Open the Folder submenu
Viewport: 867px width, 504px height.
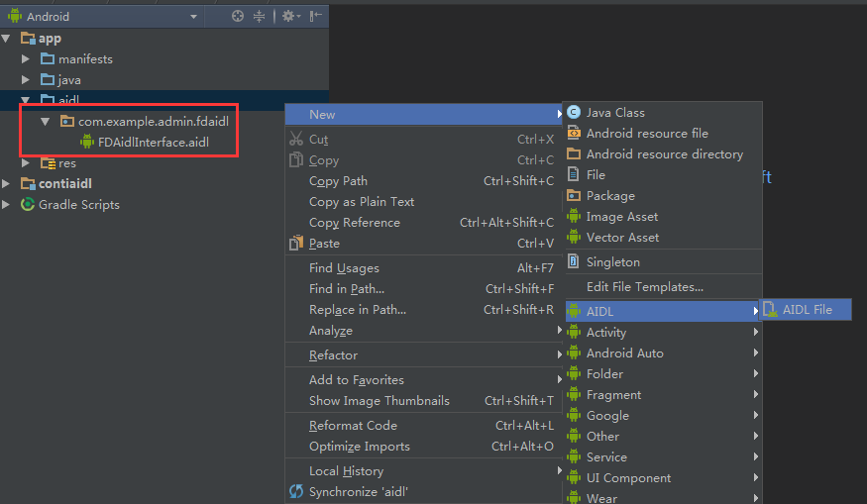coord(663,374)
